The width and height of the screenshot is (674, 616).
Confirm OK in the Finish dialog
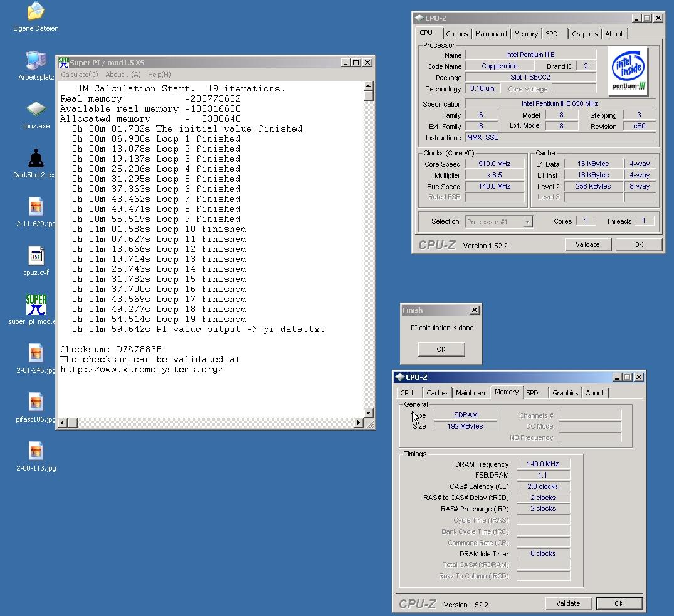click(x=441, y=349)
